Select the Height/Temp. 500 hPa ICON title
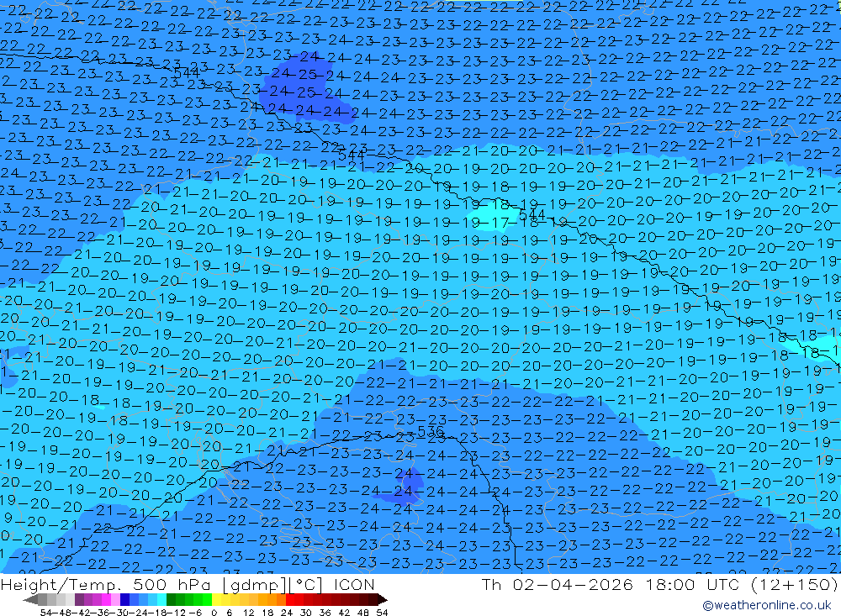This screenshot has width=841, height=616. 188,584
